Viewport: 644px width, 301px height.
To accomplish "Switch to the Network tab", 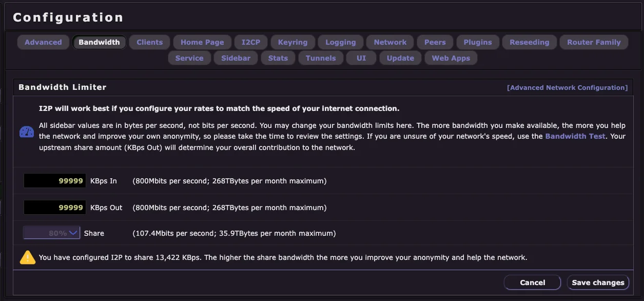I will coord(389,42).
